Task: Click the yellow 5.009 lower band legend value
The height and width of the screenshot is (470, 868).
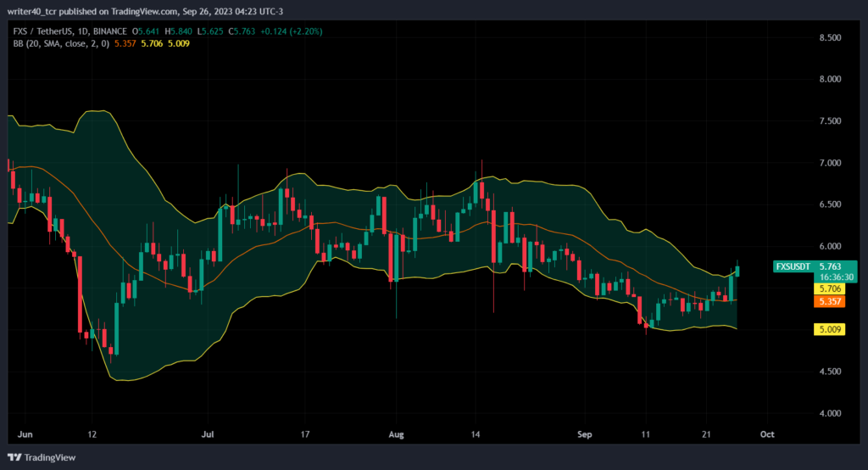Action: click(x=179, y=43)
